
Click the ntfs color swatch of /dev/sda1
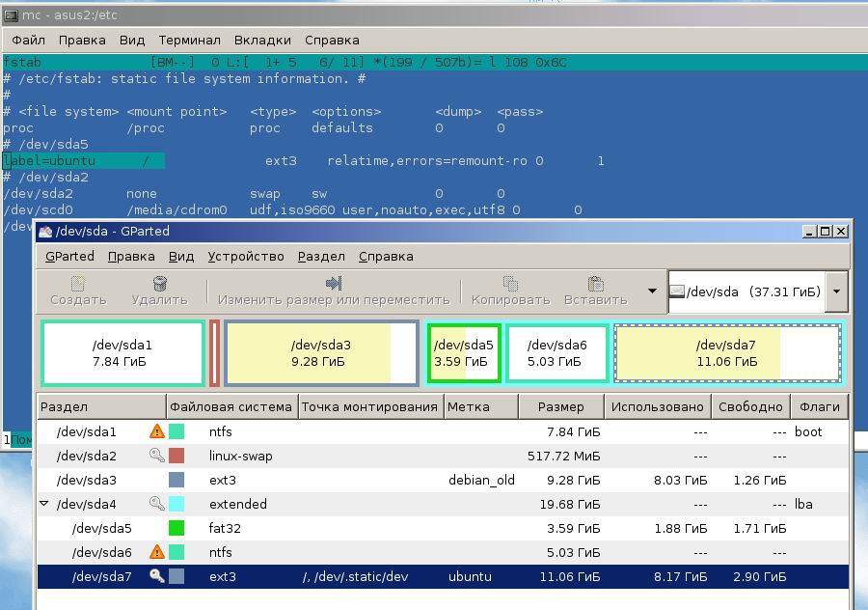point(176,431)
